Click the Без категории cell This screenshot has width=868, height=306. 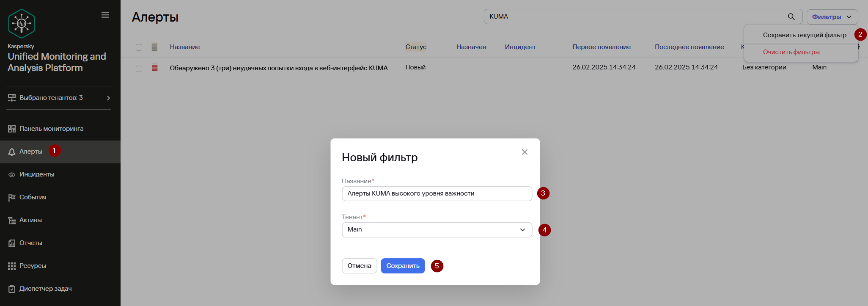point(764,67)
